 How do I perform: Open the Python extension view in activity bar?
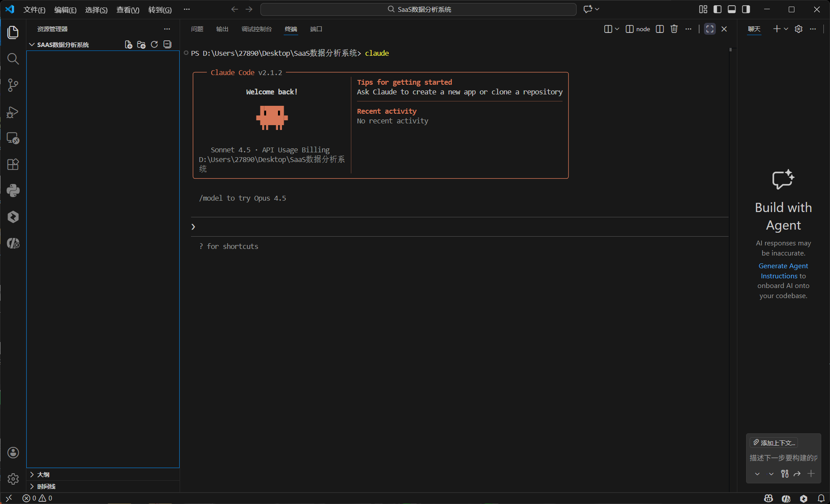point(13,191)
